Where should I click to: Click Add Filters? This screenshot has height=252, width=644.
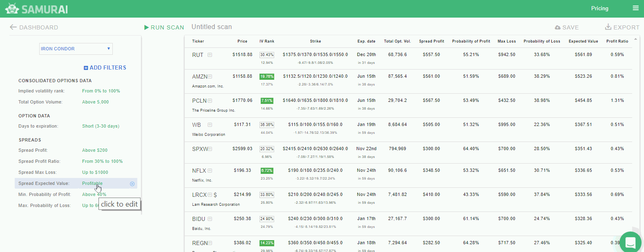coord(105,67)
